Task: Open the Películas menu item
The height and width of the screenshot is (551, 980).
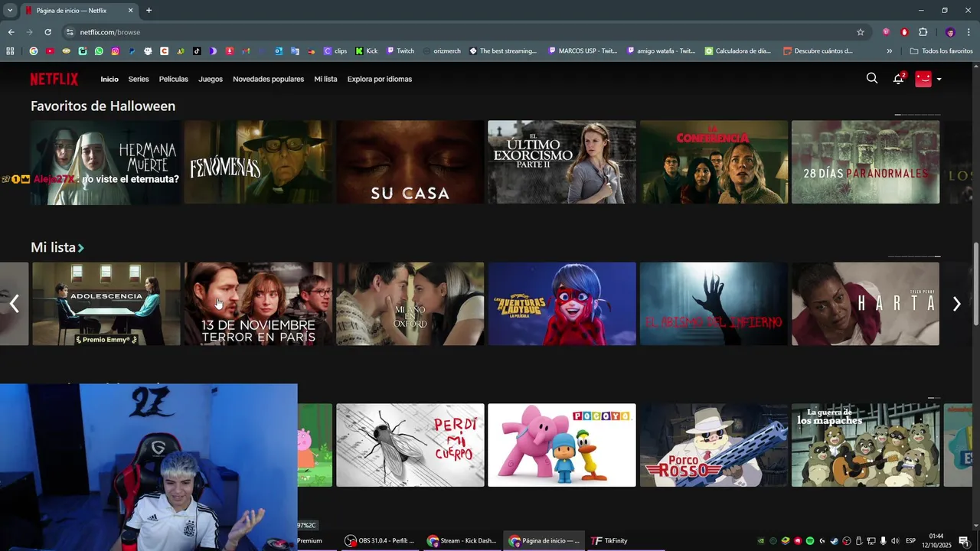Action: 174,79
